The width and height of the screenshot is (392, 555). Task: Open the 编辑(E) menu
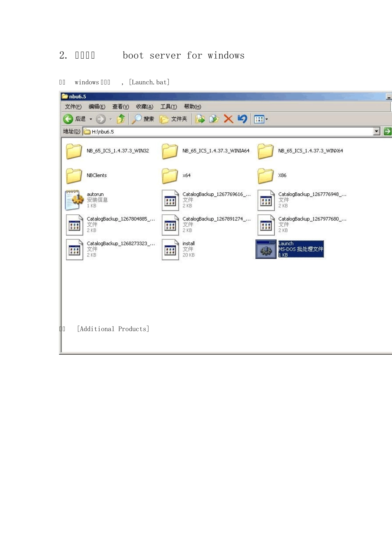97,107
